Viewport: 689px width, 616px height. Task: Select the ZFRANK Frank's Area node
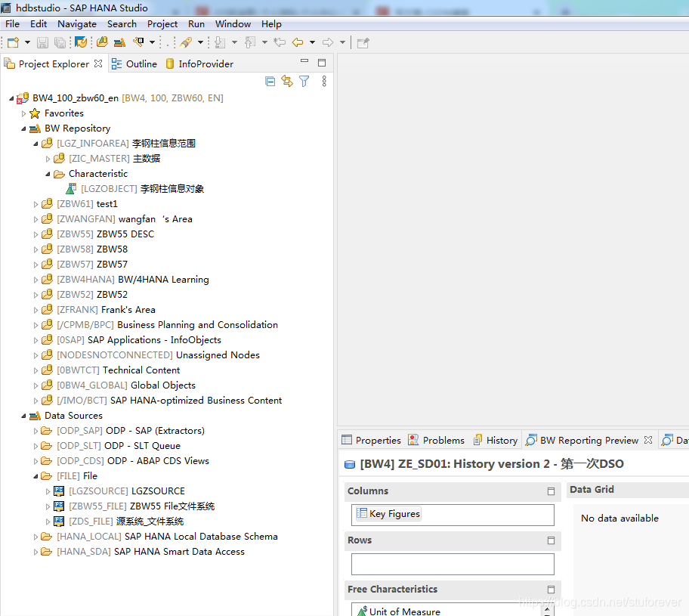[x=98, y=310]
